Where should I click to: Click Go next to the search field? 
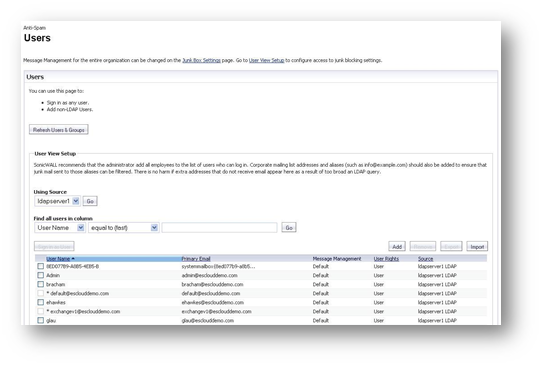pos(289,227)
